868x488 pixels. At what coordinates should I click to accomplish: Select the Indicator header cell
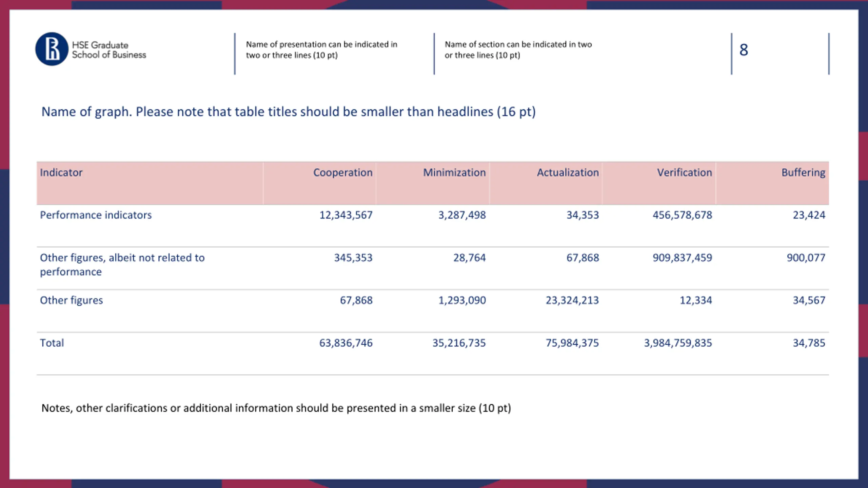point(150,183)
